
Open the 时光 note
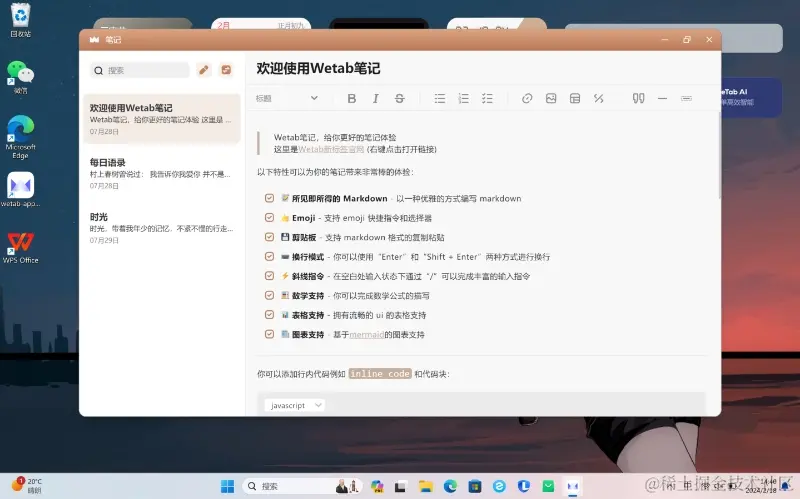coord(162,228)
